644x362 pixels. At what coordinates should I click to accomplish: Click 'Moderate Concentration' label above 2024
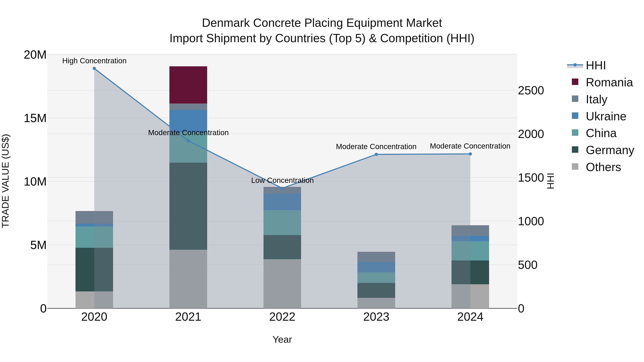tap(470, 146)
